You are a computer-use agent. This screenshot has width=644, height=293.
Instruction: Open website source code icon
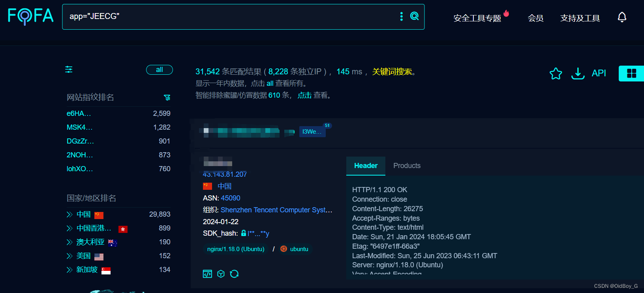click(207, 274)
